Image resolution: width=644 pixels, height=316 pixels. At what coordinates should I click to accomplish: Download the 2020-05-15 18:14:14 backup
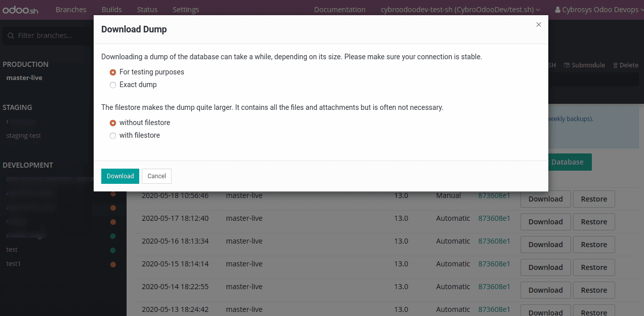[x=546, y=267]
